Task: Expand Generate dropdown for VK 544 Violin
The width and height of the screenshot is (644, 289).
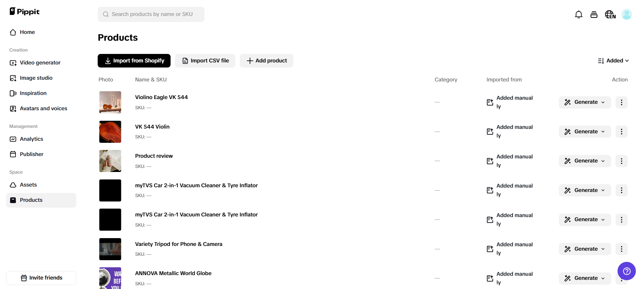Action: (585, 132)
